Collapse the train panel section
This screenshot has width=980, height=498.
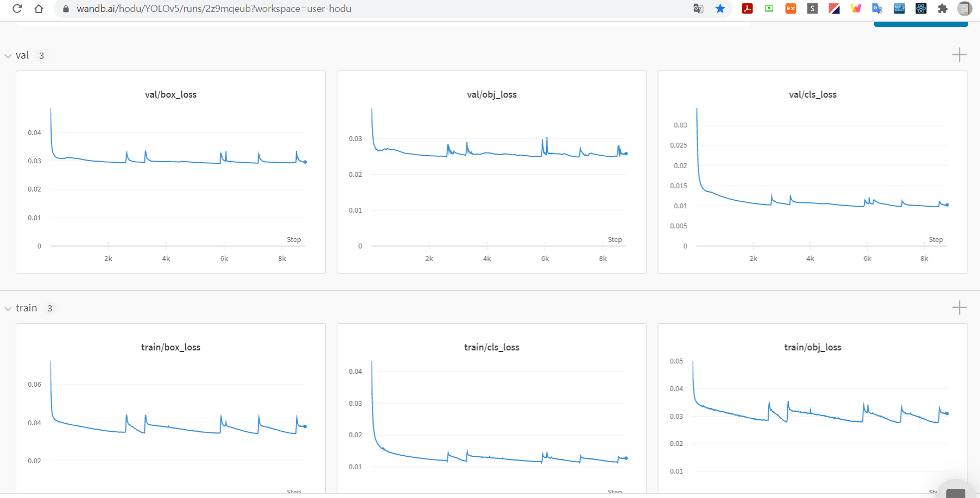coord(8,308)
